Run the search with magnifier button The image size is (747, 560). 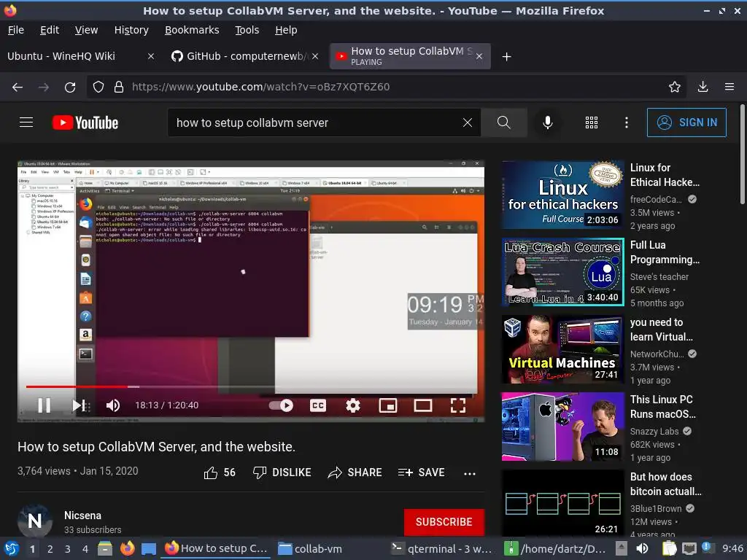pos(503,122)
